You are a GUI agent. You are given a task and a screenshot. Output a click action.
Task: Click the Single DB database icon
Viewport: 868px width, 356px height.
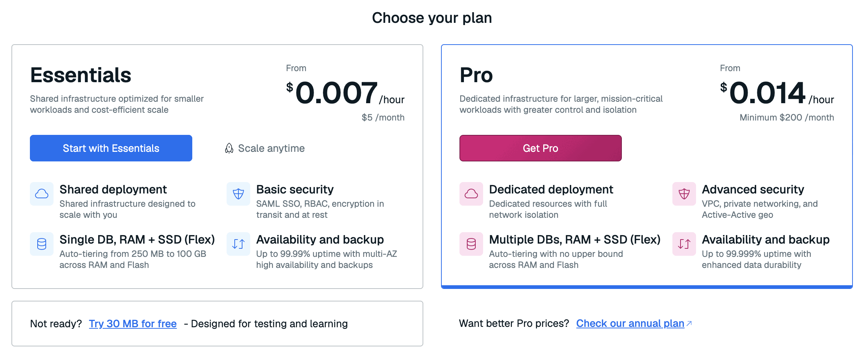[x=42, y=244]
